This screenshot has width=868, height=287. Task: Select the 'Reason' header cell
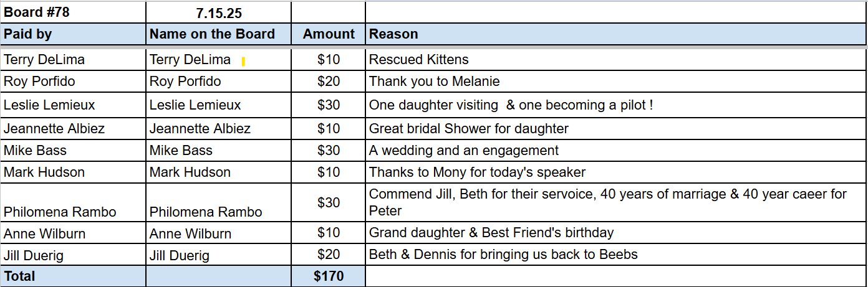(393, 34)
